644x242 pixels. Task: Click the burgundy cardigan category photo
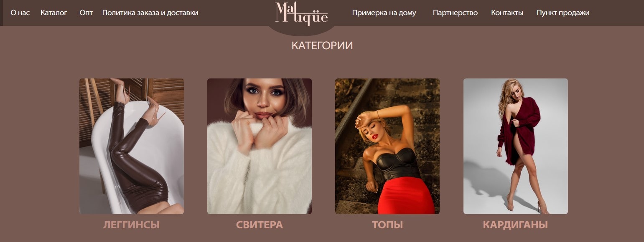click(x=516, y=146)
